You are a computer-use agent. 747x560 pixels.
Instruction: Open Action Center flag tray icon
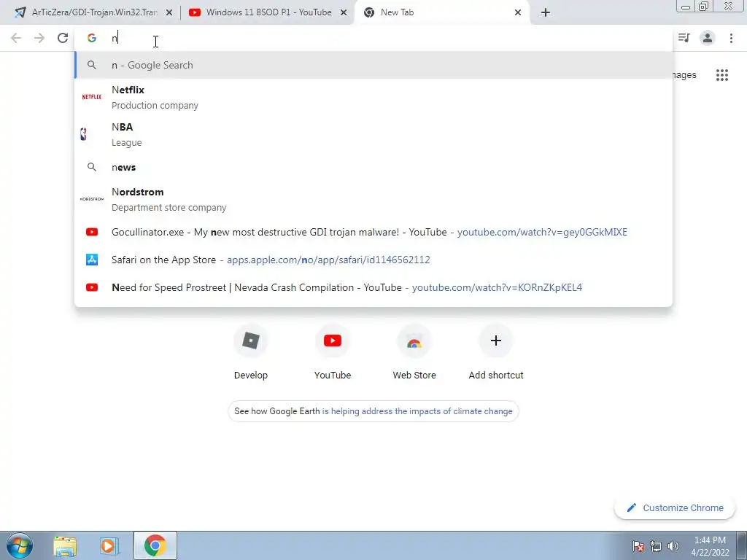click(638, 546)
